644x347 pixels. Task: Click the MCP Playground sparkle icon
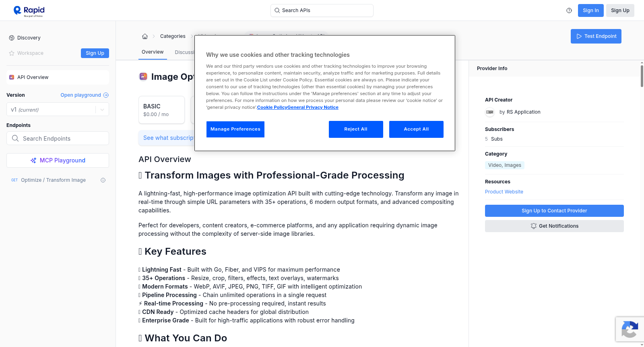click(33, 160)
